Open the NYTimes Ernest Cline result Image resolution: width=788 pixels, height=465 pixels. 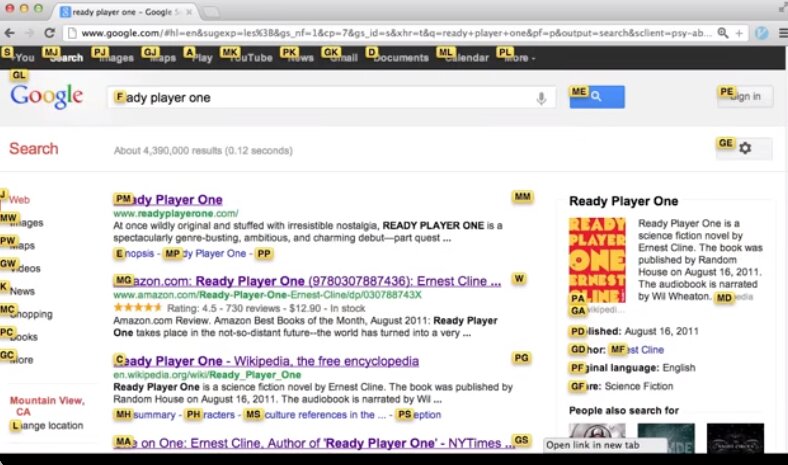(315, 443)
